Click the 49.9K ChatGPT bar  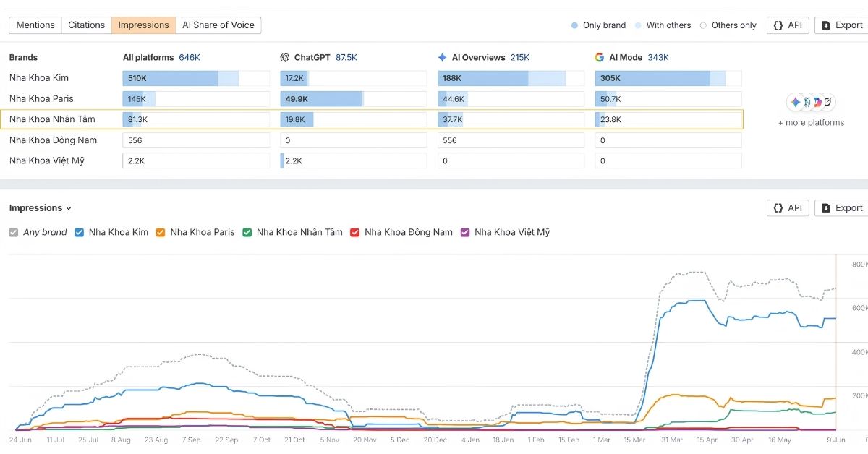point(354,99)
